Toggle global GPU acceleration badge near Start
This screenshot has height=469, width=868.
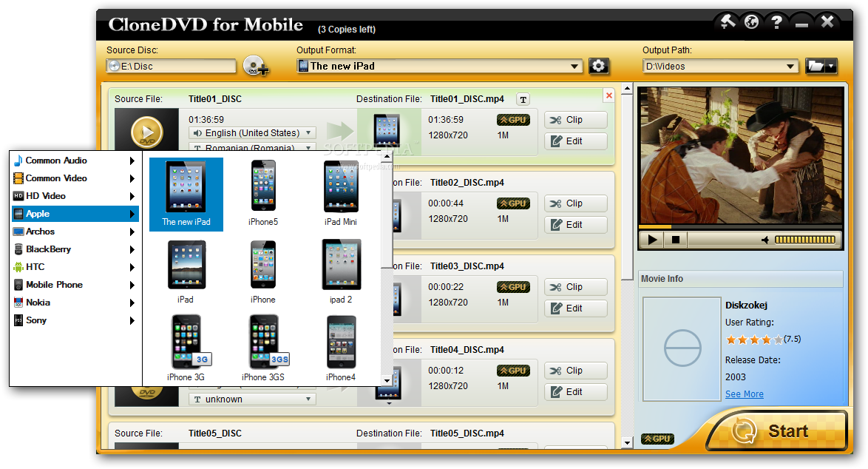657,439
